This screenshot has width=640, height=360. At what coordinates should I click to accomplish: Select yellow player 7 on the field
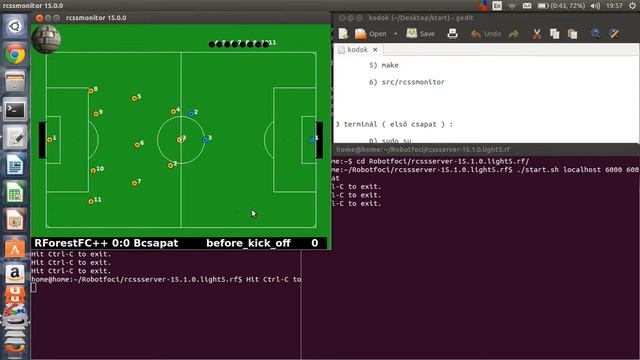pyautogui.click(x=134, y=183)
